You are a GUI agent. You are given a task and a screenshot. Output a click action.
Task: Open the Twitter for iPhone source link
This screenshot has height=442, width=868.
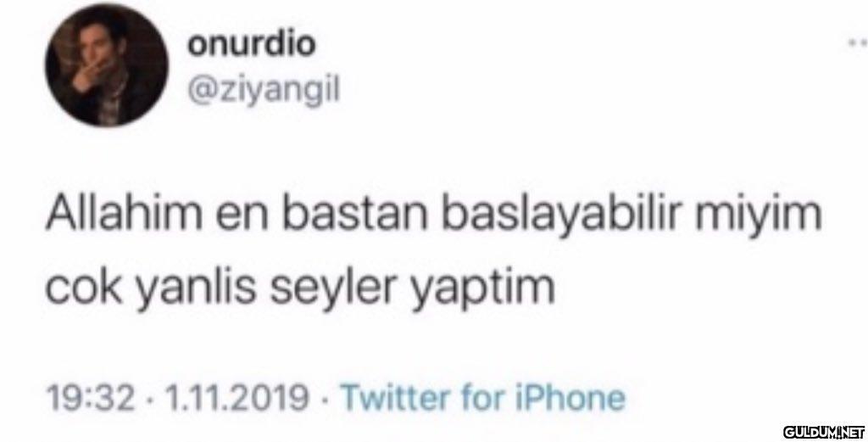pyautogui.click(x=482, y=396)
